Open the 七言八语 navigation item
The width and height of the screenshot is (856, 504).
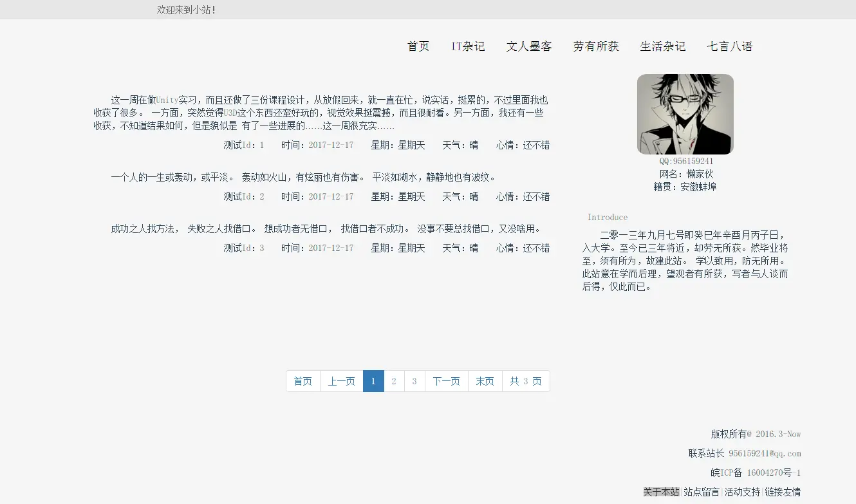pos(730,46)
